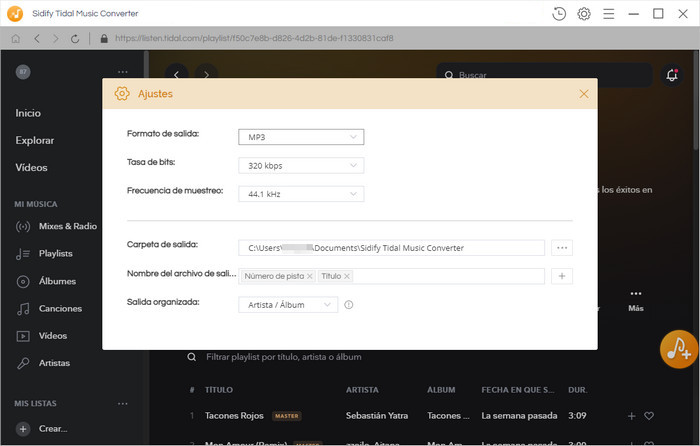The width and height of the screenshot is (700, 446).
Task: Open Mixes & Radio
Action: [67, 226]
